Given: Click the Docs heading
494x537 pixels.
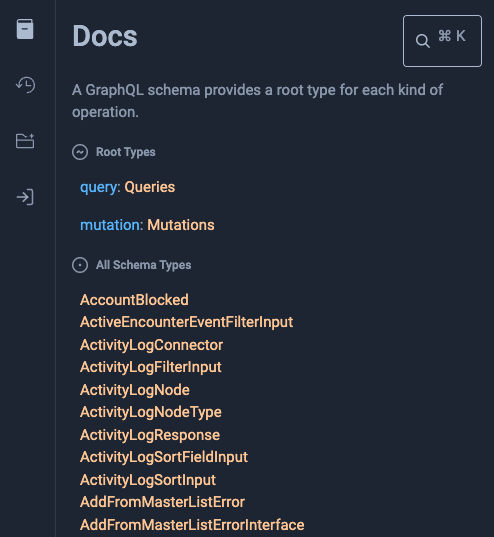Looking at the screenshot, I should point(105,36).
